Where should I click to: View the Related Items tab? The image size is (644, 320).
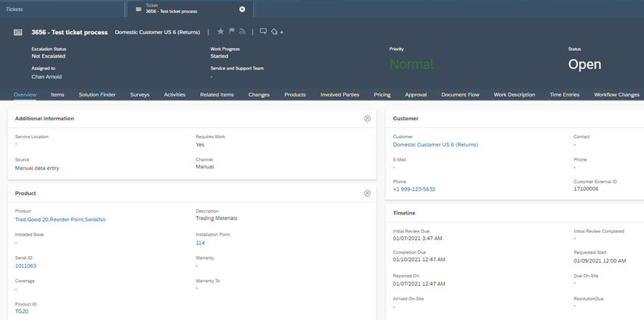click(x=217, y=95)
